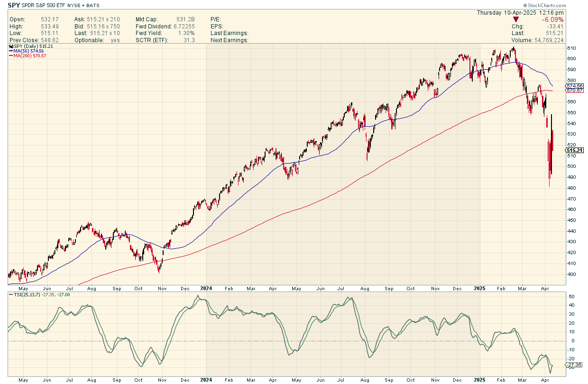588x384 pixels.
Task: Select the 'Last Earnings:' label
Action: [229, 33]
